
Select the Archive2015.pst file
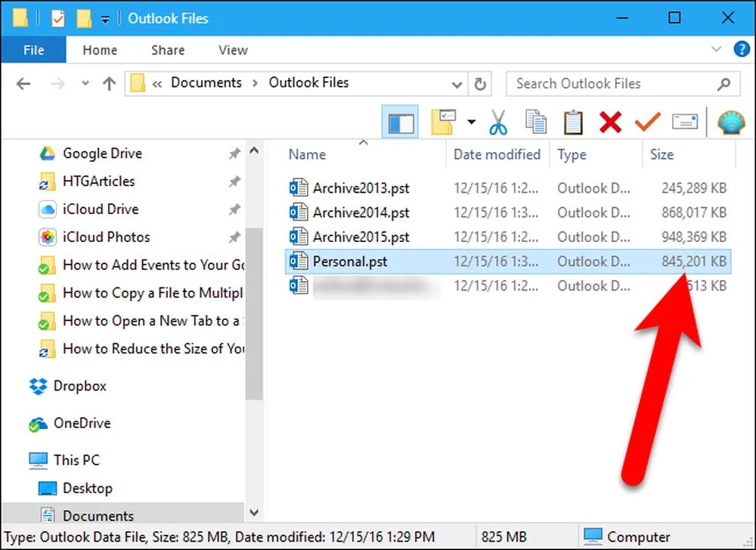pyautogui.click(x=508, y=237)
